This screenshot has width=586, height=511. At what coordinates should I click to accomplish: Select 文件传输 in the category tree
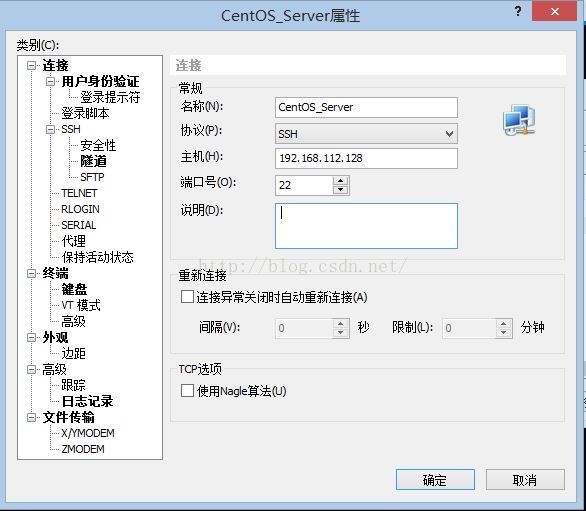[x=68, y=417]
